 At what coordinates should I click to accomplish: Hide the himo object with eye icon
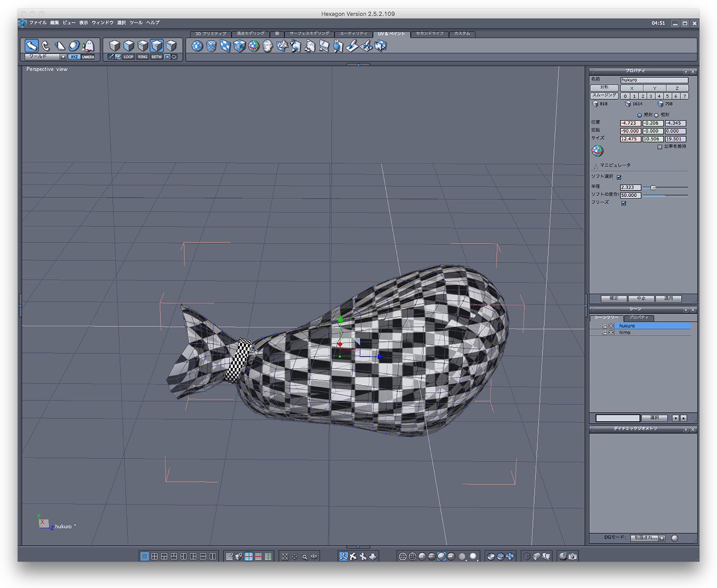point(611,333)
